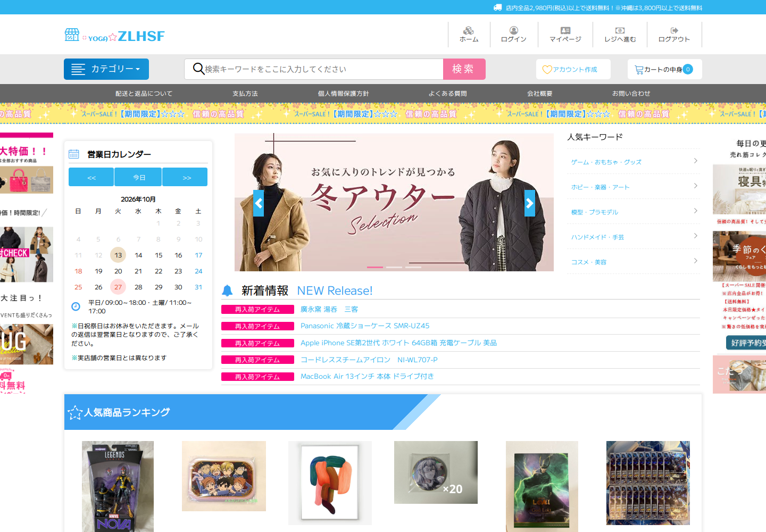Click the heart icon on アカウント作成
766x532 pixels.
[547, 70]
